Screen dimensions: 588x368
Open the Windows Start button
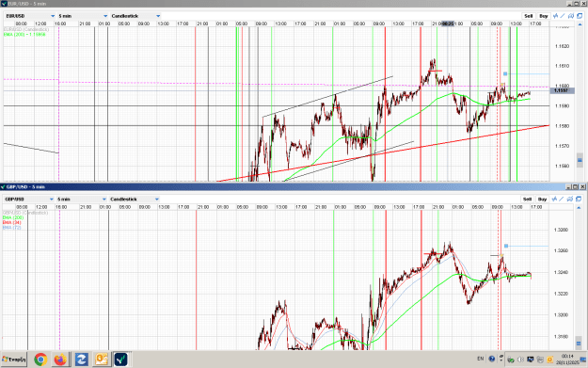(x=14, y=360)
